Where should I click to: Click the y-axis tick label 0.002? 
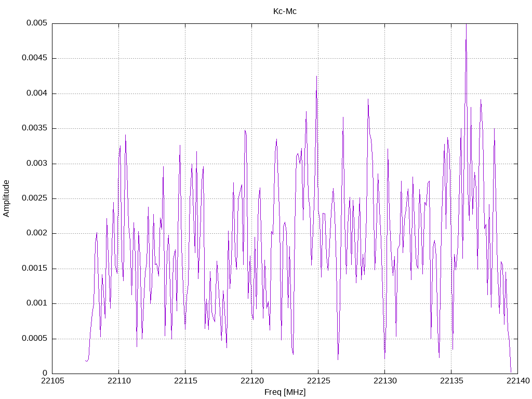click(x=37, y=233)
